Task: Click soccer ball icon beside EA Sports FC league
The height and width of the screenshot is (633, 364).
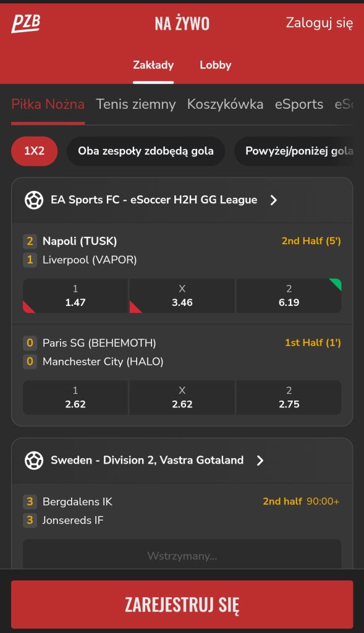Action: pyautogui.click(x=34, y=200)
